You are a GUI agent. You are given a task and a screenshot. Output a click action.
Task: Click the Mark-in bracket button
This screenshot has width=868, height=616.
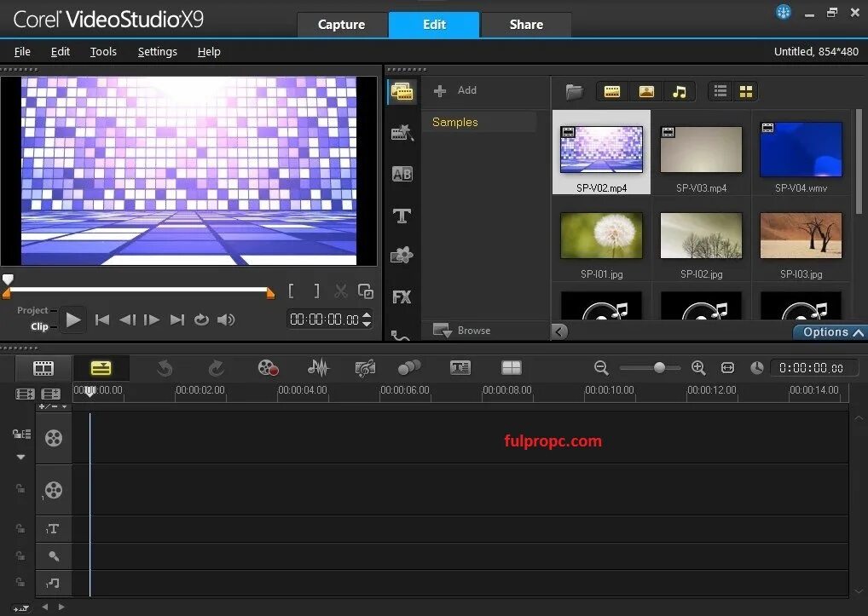291,291
